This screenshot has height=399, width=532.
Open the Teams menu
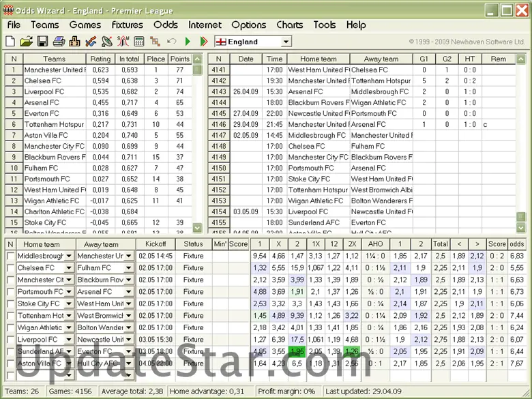[x=45, y=25]
